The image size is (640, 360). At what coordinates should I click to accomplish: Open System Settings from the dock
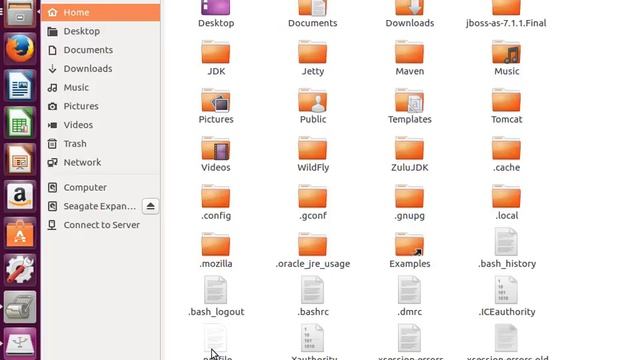20,270
